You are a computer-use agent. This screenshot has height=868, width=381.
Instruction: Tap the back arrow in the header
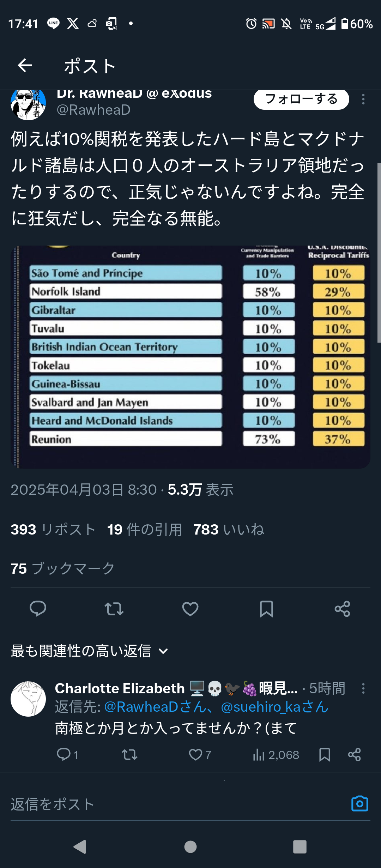click(x=25, y=65)
